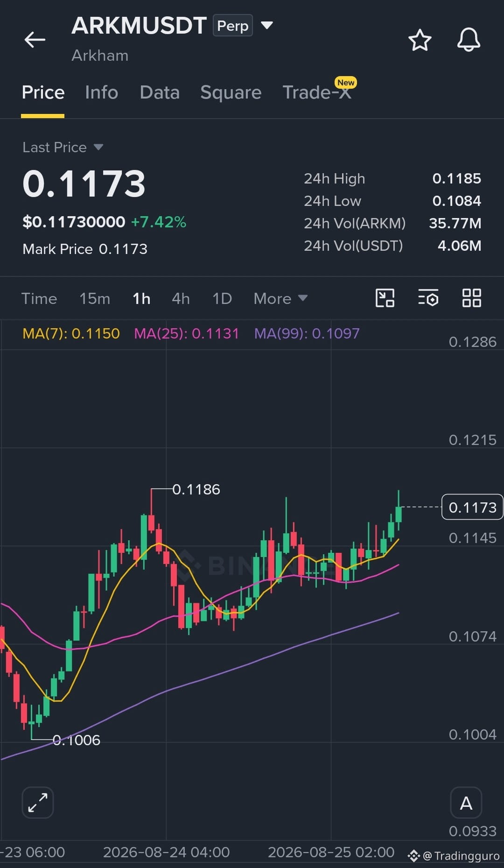Go back using the left arrow

[35, 40]
